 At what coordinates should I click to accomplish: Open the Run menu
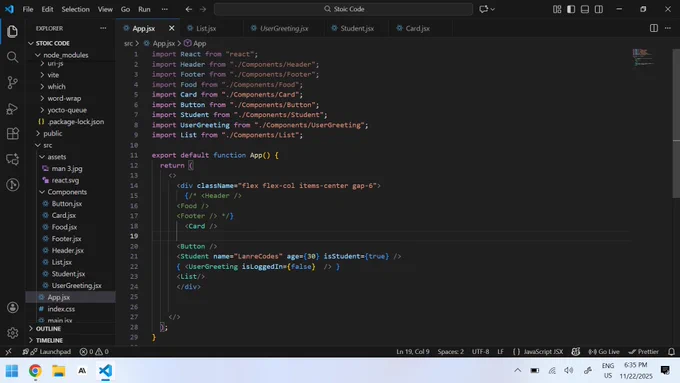(144, 9)
